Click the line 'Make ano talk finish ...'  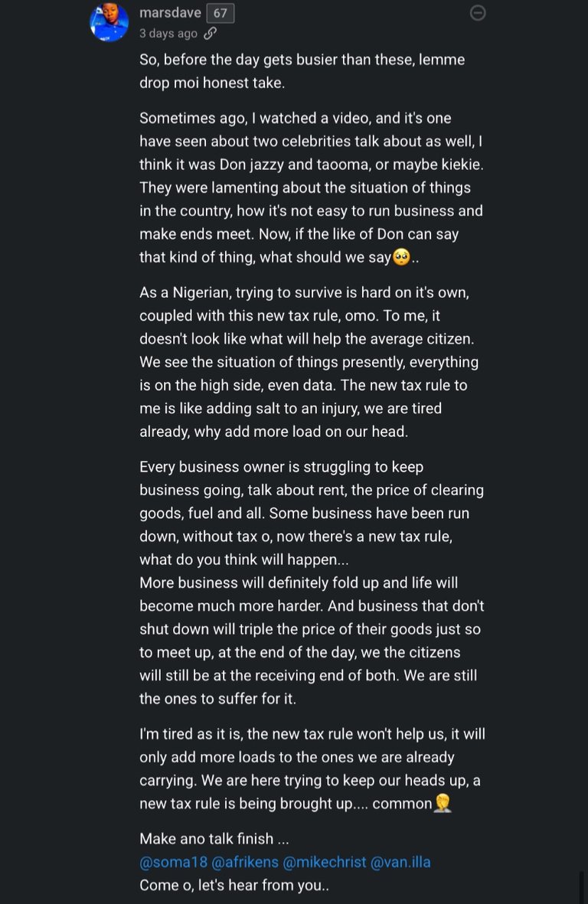(x=214, y=839)
